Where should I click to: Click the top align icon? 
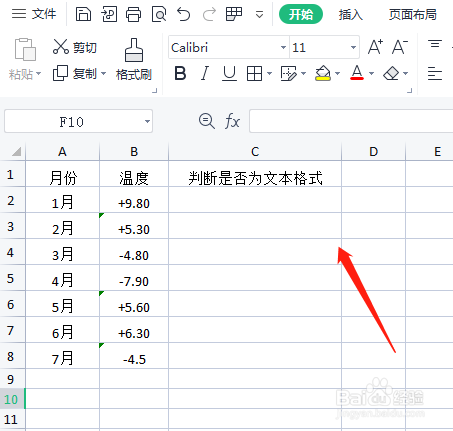[435, 44]
